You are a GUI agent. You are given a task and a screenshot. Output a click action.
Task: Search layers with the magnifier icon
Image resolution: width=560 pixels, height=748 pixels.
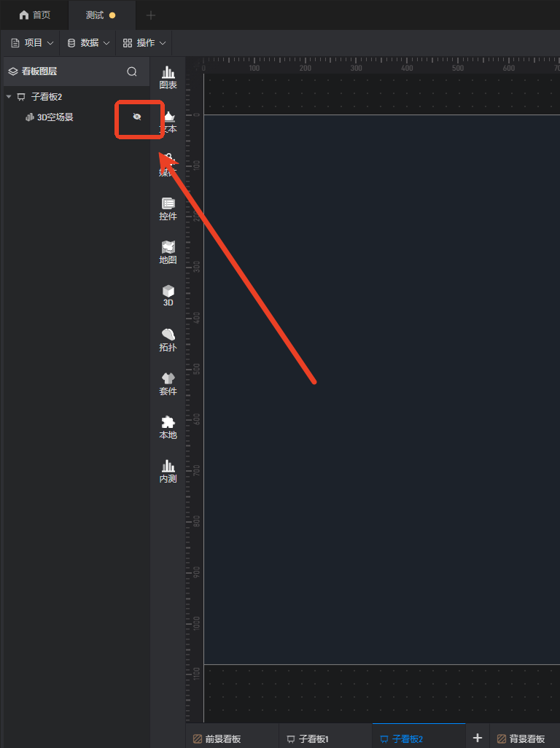pyautogui.click(x=132, y=71)
